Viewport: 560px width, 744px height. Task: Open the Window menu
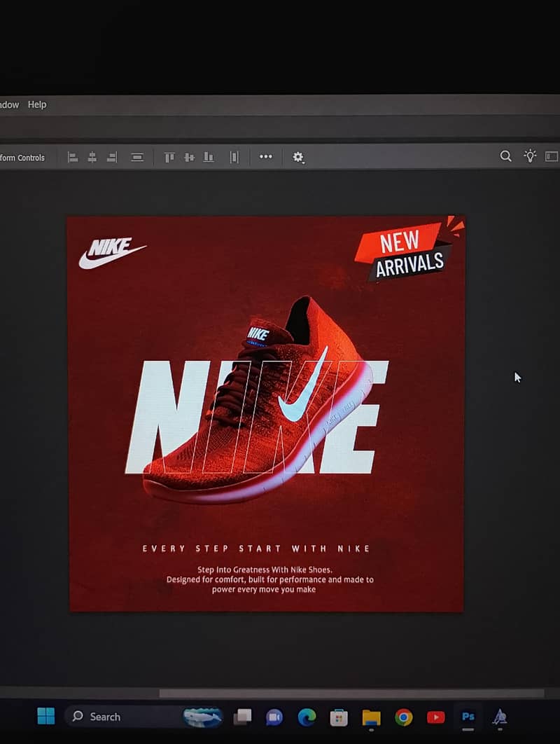pos(9,104)
